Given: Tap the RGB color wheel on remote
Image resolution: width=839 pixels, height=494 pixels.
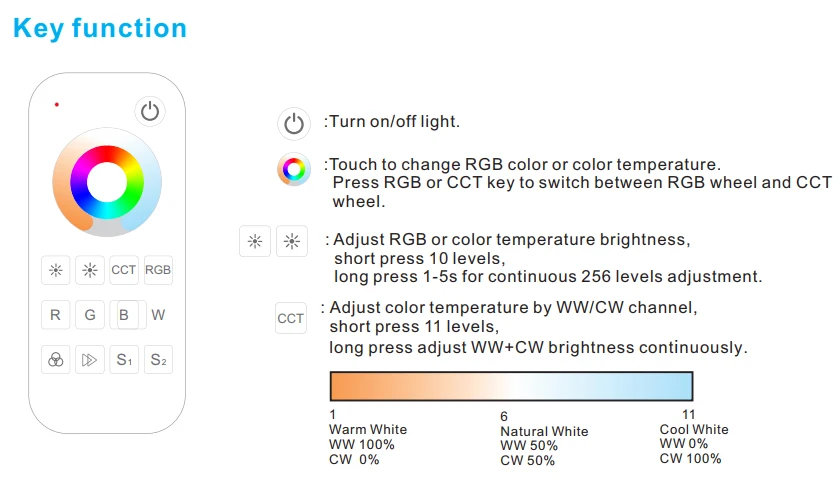Looking at the screenshot, I should click(107, 182).
